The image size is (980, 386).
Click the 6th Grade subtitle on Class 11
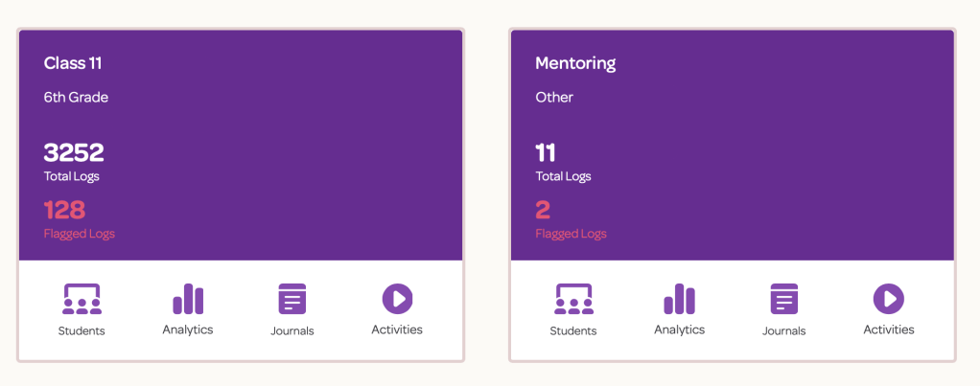pyautogui.click(x=76, y=98)
